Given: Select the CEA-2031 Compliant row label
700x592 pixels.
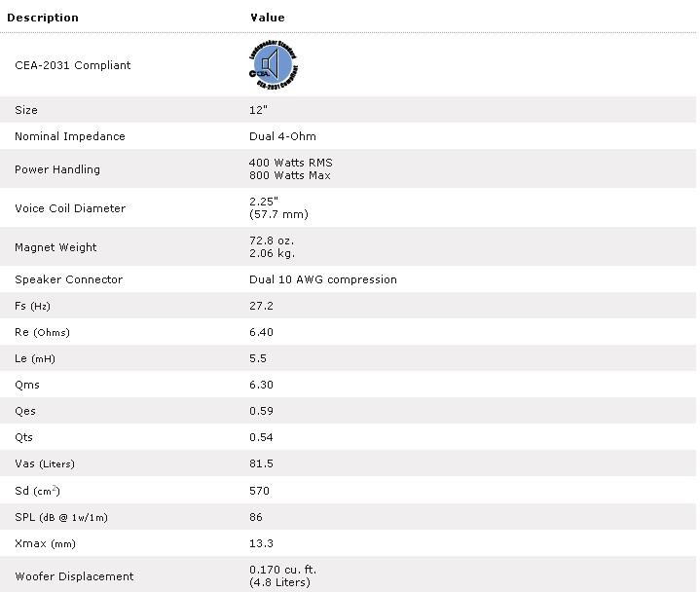Looking at the screenshot, I should pyautogui.click(x=72, y=65).
